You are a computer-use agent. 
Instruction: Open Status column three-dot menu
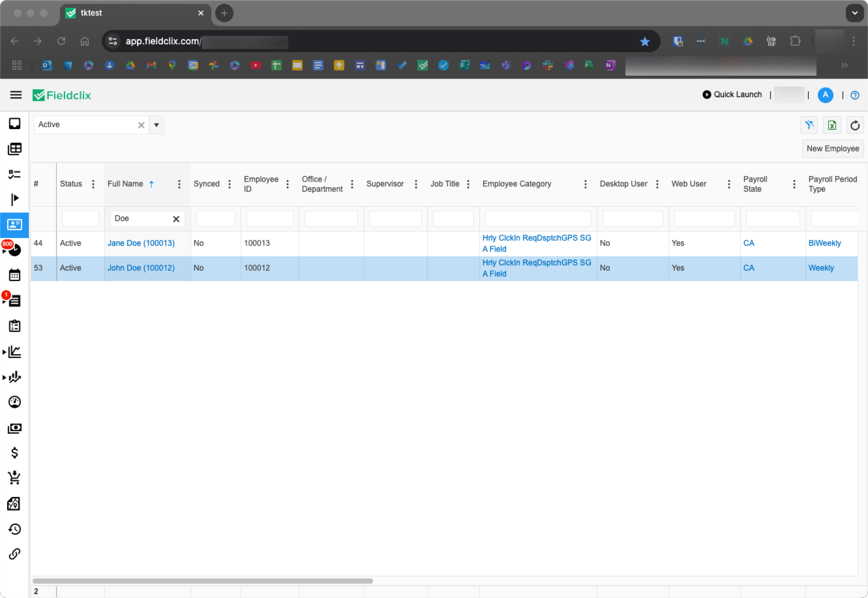coord(93,184)
